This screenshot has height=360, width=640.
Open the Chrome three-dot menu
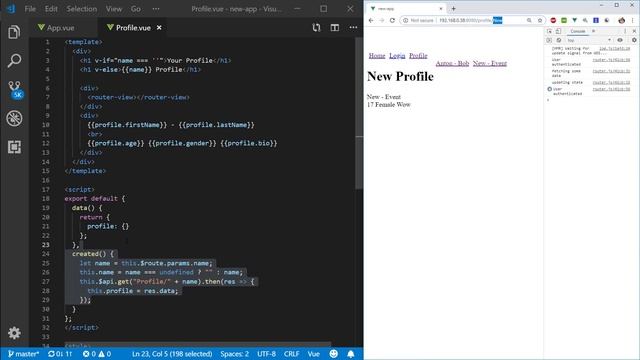point(633,20)
